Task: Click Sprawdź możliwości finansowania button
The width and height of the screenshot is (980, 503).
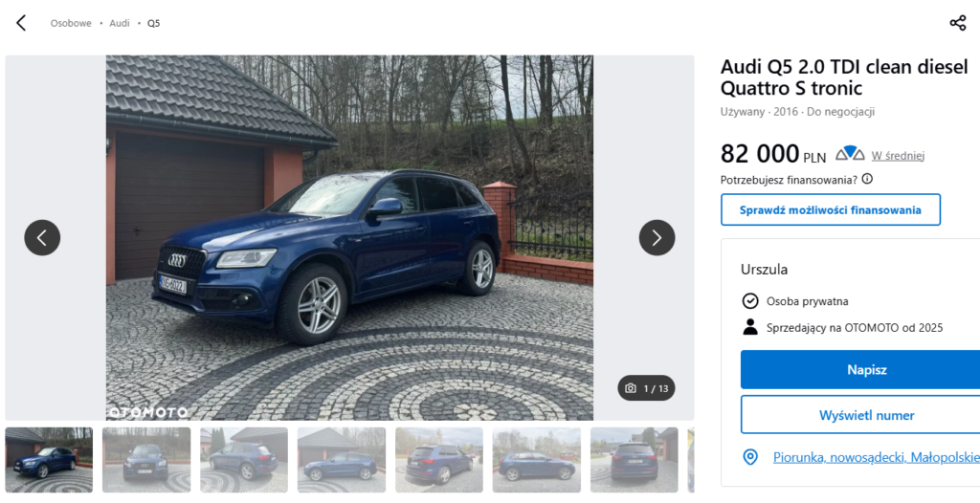Action: click(x=831, y=210)
